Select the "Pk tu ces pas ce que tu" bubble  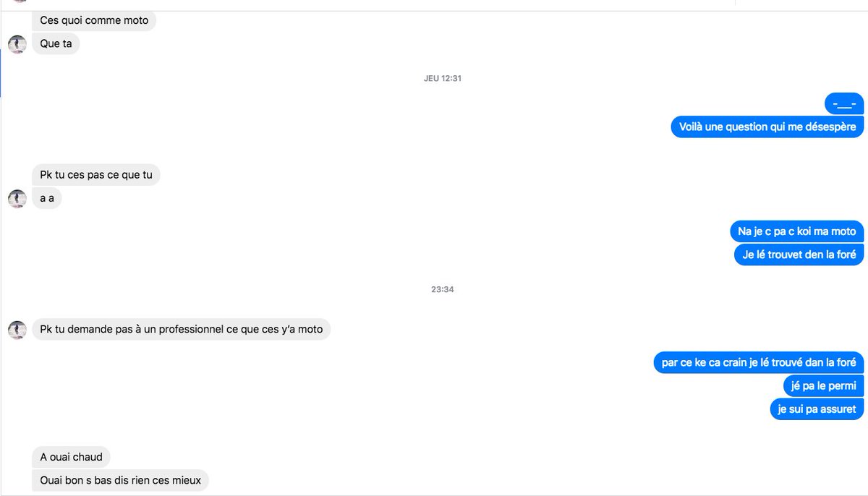[96, 175]
